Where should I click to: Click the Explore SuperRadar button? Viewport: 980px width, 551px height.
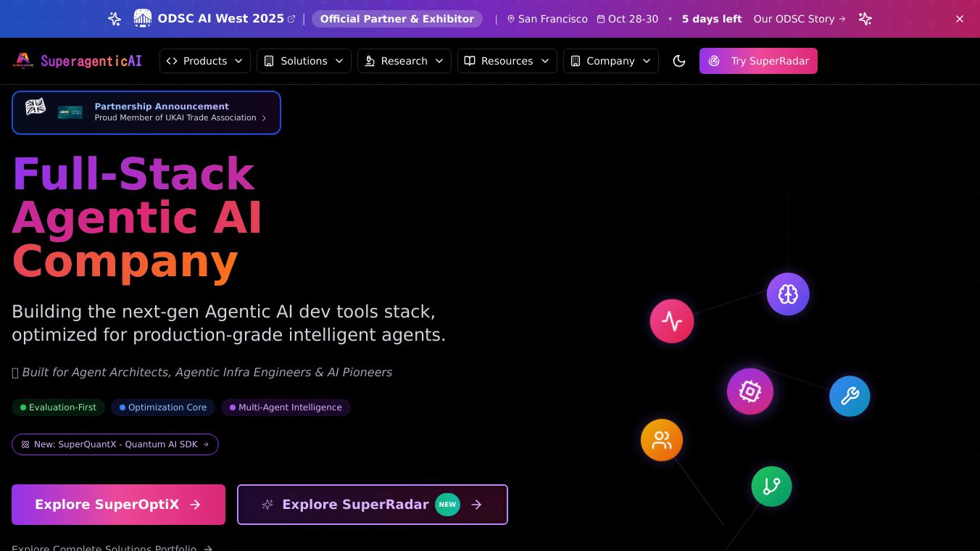(x=373, y=505)
